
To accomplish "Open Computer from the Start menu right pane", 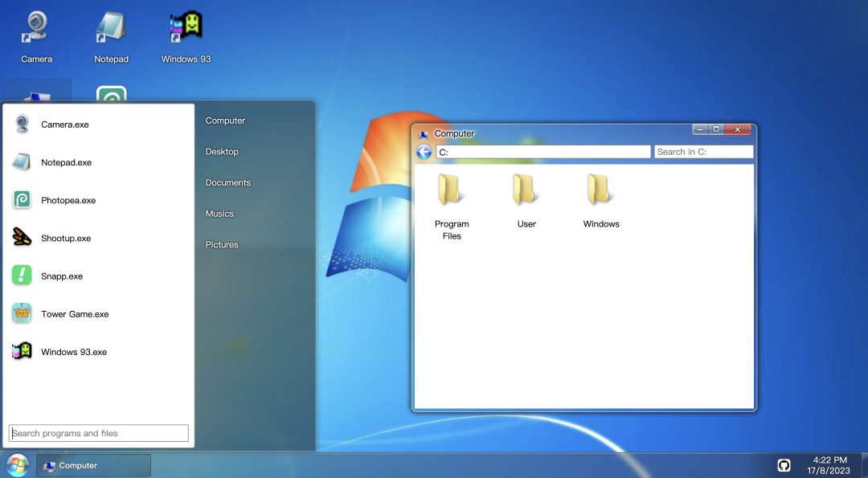I will [x=225, y=121].
